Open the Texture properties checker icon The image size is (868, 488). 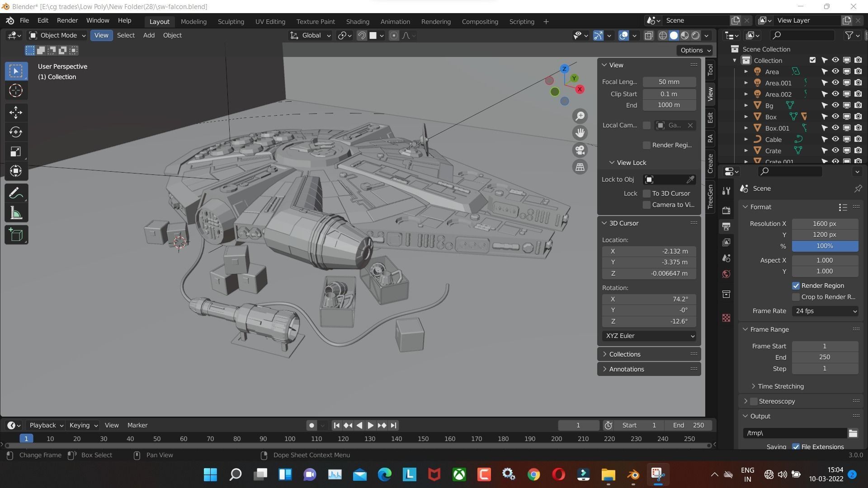coord(726,318)
